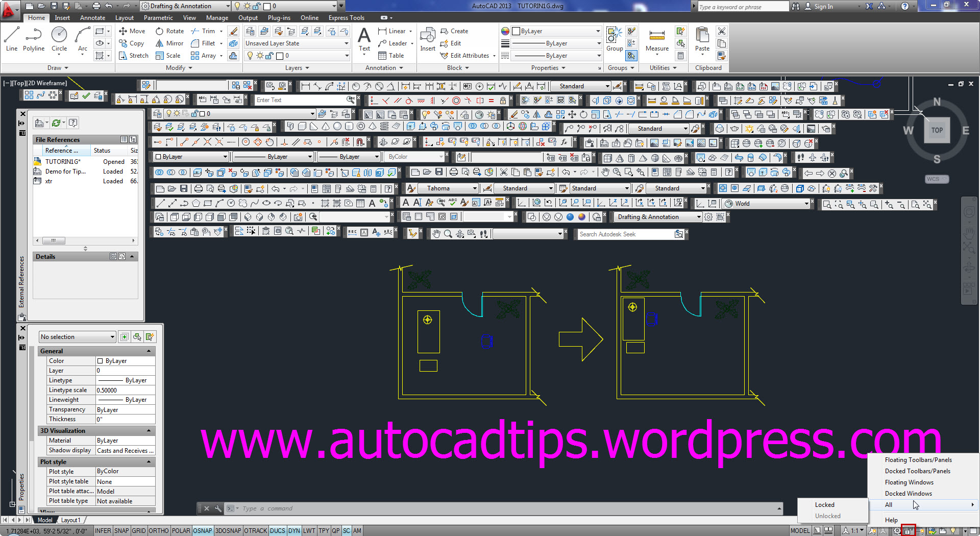This screenshot has width=980, height=536.
Task: Switch to the Parametric ribbon tab
Action: (158, 17)
